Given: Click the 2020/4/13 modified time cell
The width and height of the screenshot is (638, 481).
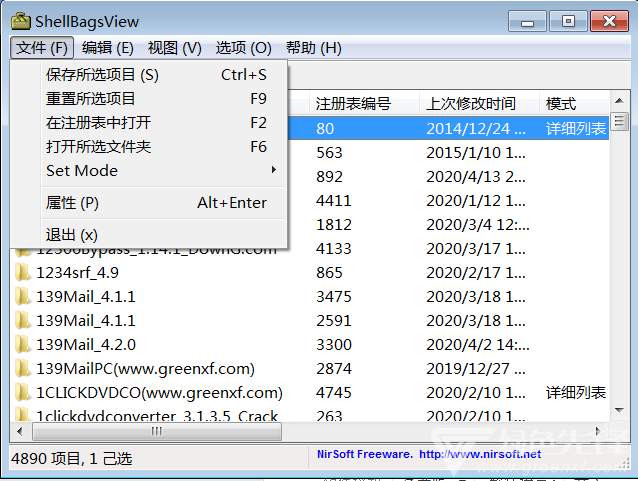Looking at the screenshot, I should click(x=476, y=177).
